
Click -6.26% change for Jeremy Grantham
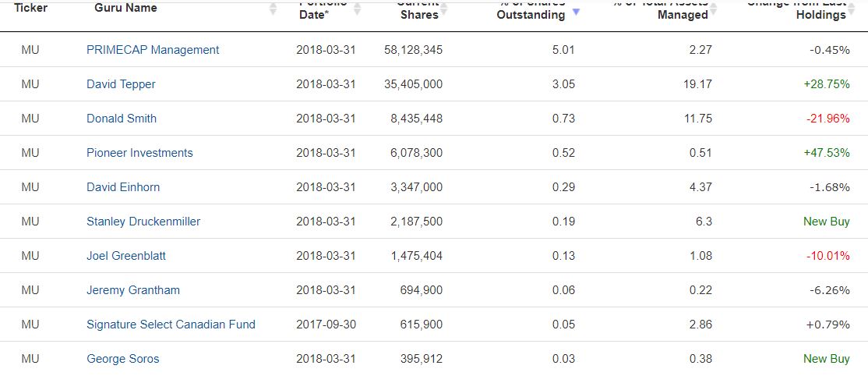pyautogui.click(x=830, y=290)
